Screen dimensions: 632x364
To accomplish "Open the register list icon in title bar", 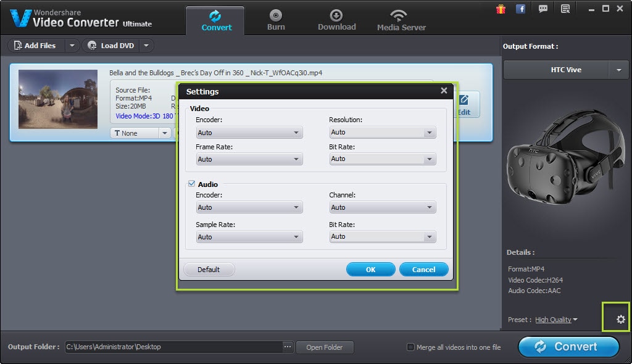I will (565, 9).
